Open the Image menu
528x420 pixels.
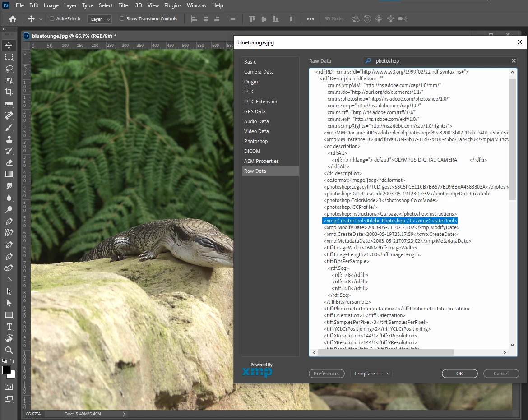click(x=51, y=5)
